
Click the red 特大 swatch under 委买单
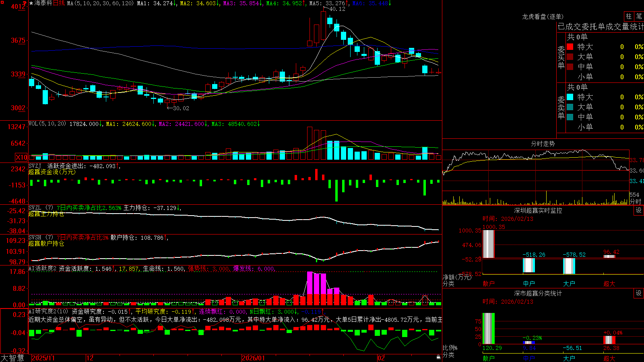coord(570,47)
